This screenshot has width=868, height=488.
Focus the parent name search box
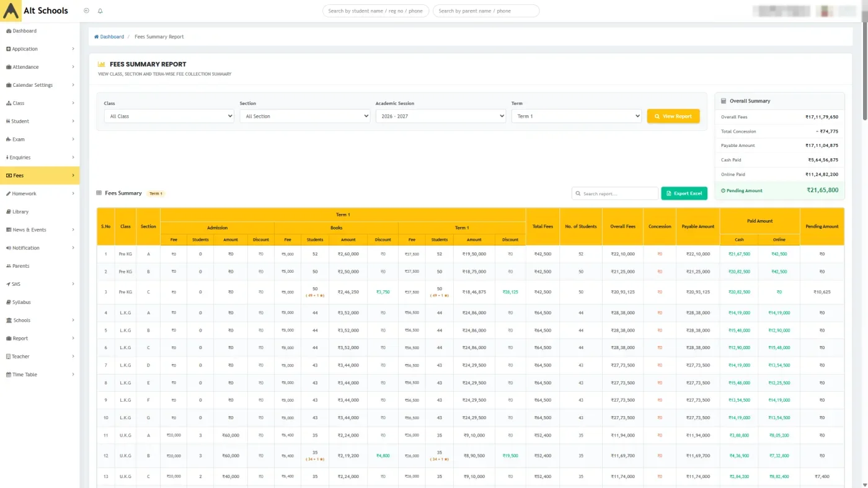point(486,11)
